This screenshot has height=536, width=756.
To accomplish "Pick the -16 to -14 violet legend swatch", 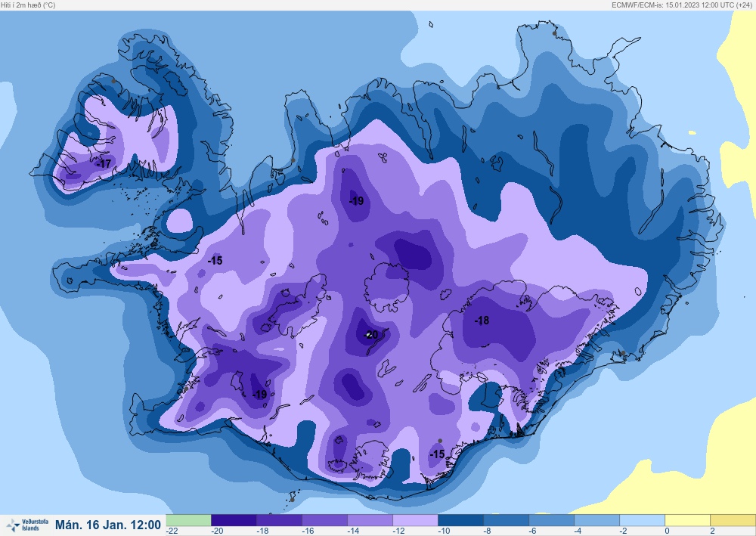I will click(x=324, y=520).
